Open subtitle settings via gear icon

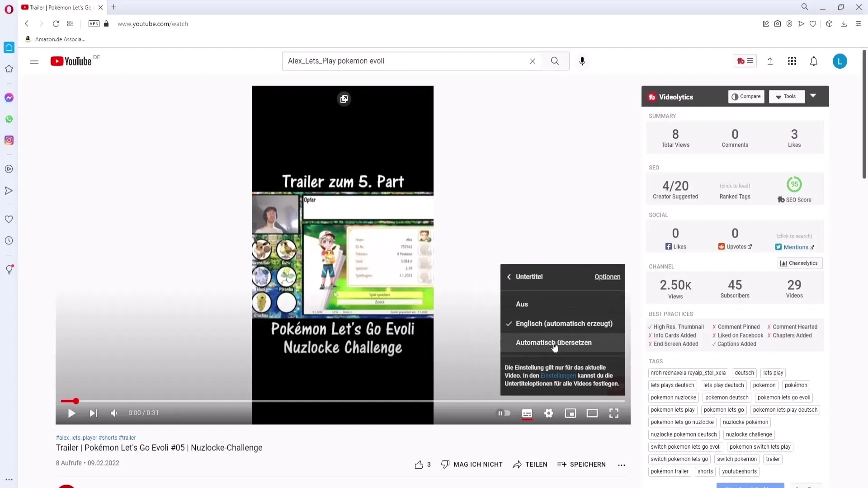pyautogui.click(x=548, y=413)
